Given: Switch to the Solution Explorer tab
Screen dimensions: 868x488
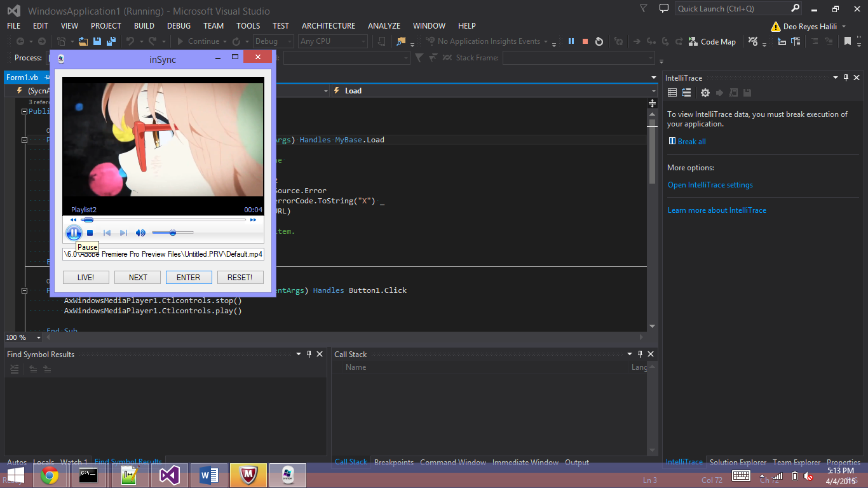Looking at the screenshot, I should click(738, 463).
